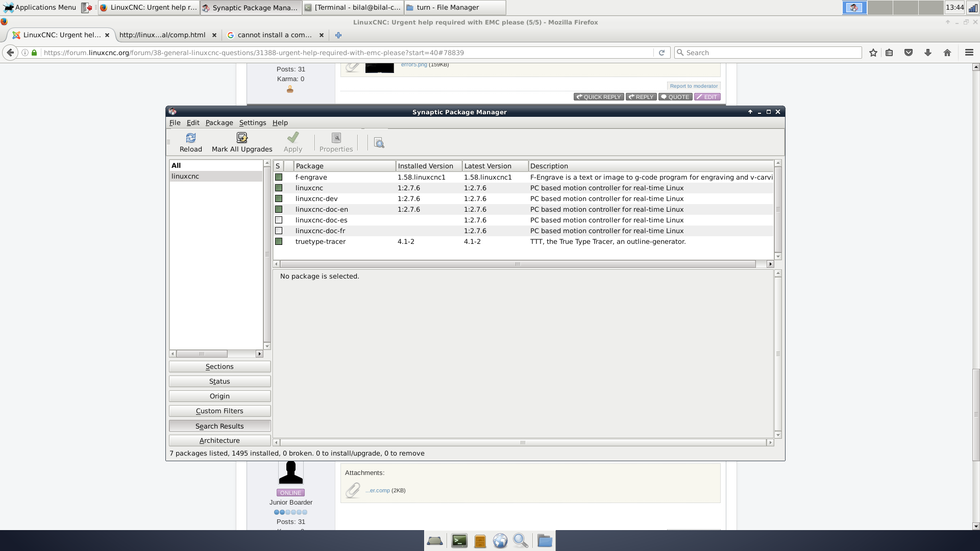Open Firefox downloads arrow icon
Viewport: 980px width, 551px height.
[x=928, y=53]
